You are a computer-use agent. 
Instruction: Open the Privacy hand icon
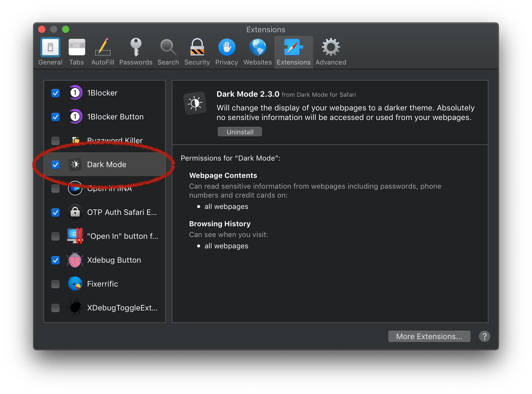click(x=227, y=47)
